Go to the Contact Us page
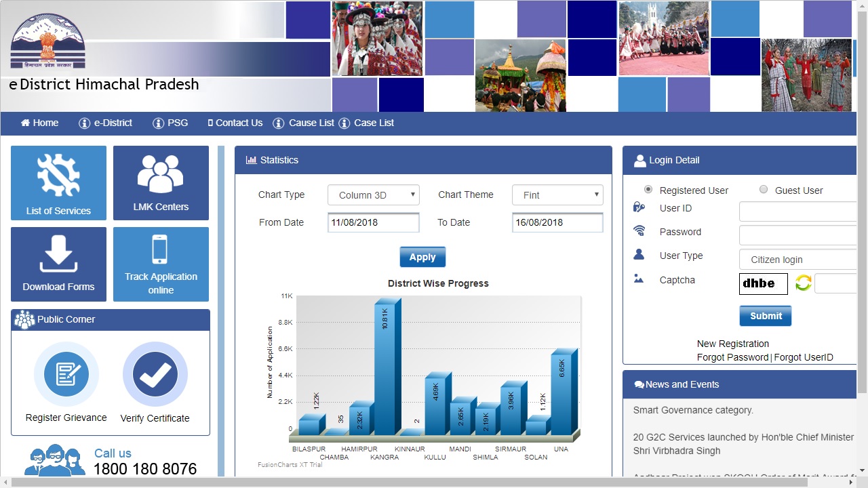 pos(235,123)
